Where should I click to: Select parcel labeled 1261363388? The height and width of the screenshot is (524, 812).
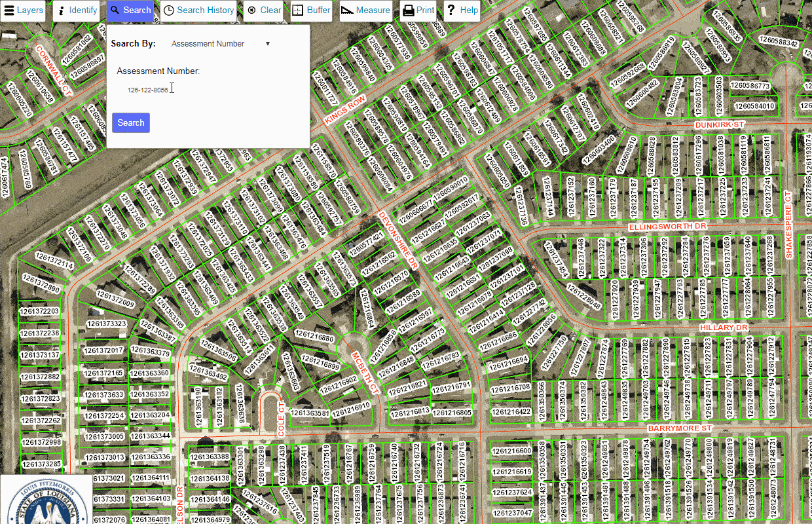pyautogui.click(x=210, y=457)
